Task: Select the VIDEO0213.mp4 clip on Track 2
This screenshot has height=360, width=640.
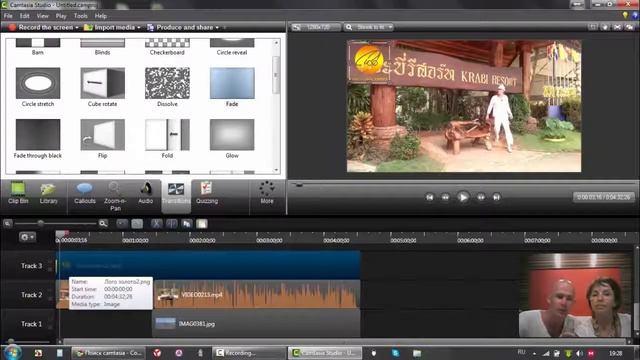Action: [x=257, y=294]
